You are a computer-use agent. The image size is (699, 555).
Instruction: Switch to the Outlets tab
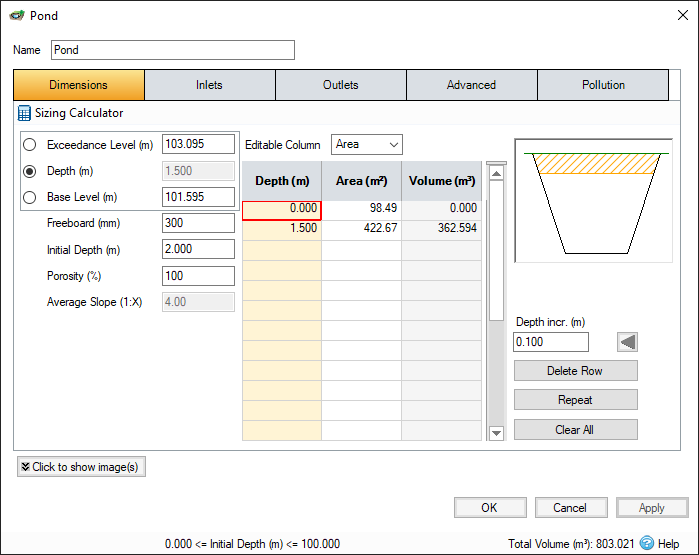[341, 85]
